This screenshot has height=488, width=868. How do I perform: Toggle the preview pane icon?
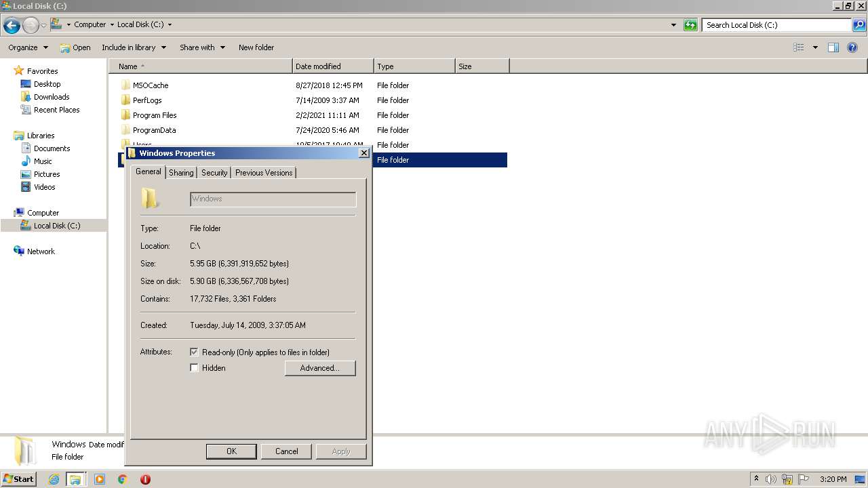tap(833, 47)
